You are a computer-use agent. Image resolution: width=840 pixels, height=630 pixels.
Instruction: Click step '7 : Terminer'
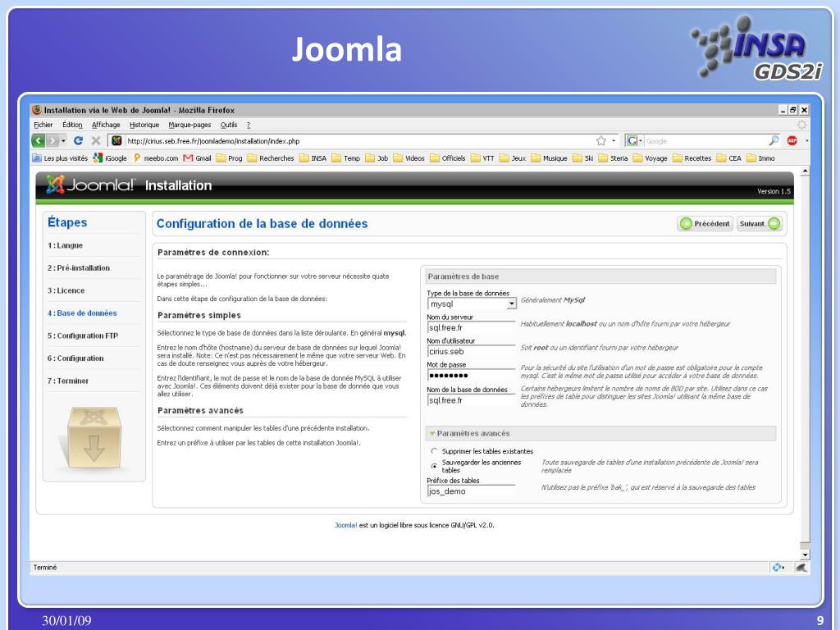(68, 381)
